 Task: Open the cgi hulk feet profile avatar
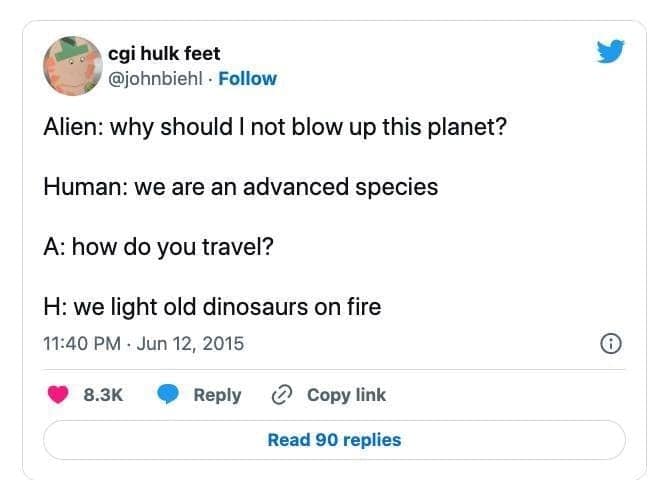[71, 65]
